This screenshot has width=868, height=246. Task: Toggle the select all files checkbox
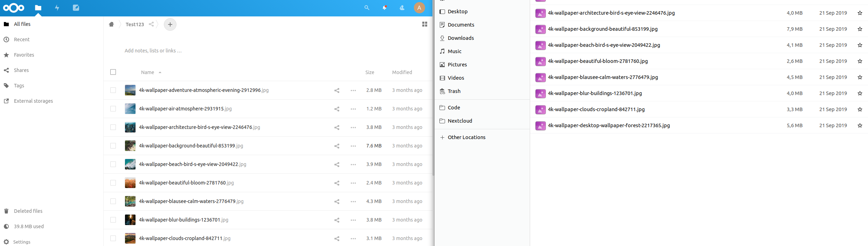pos(113,72)
